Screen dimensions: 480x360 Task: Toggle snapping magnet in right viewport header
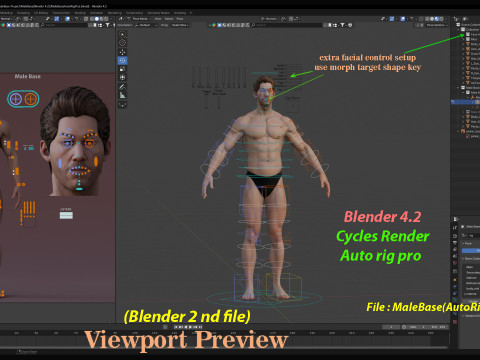(x=284, y=19)
